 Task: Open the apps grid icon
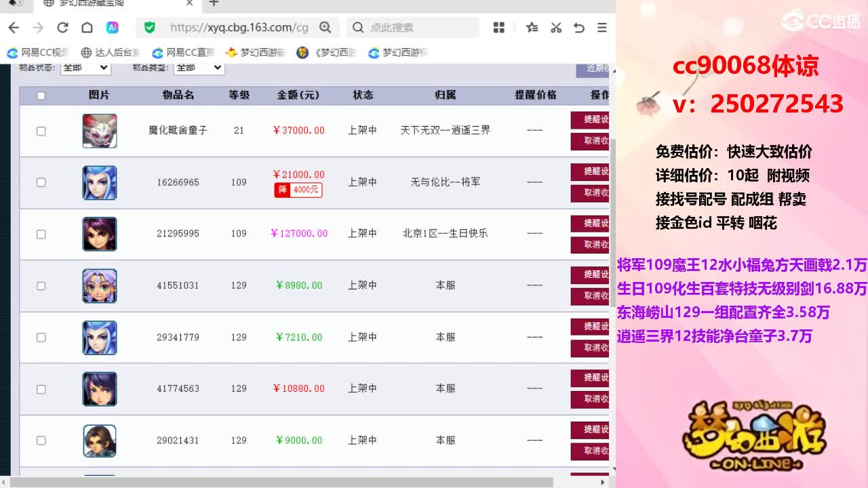(499, 28)
